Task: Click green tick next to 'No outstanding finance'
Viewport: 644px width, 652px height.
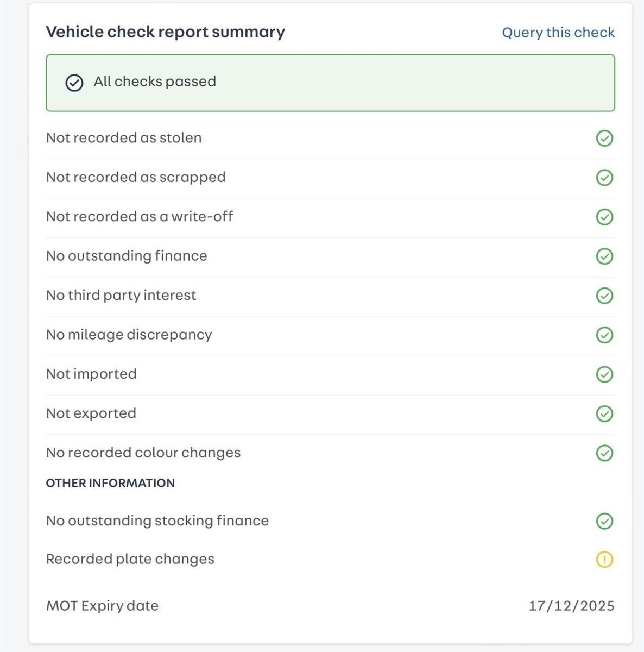Action: click(x=604, y=256)
